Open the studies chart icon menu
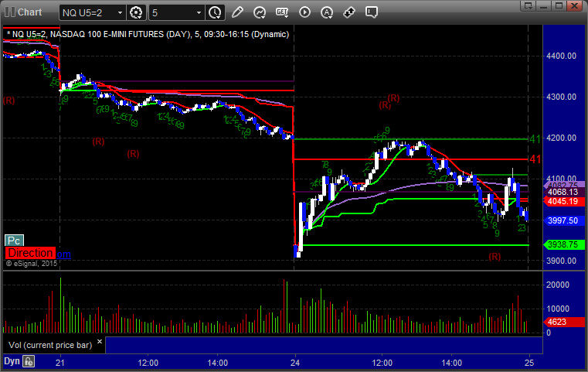Image resolution: width=588 pixels, height=372 pixels. pos(260,12)
